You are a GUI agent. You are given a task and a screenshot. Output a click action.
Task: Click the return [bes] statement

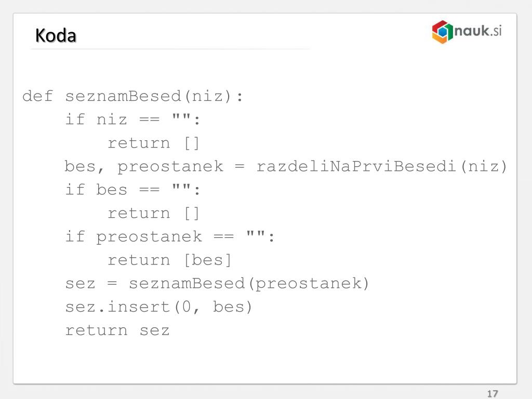(x=170, y=260)
